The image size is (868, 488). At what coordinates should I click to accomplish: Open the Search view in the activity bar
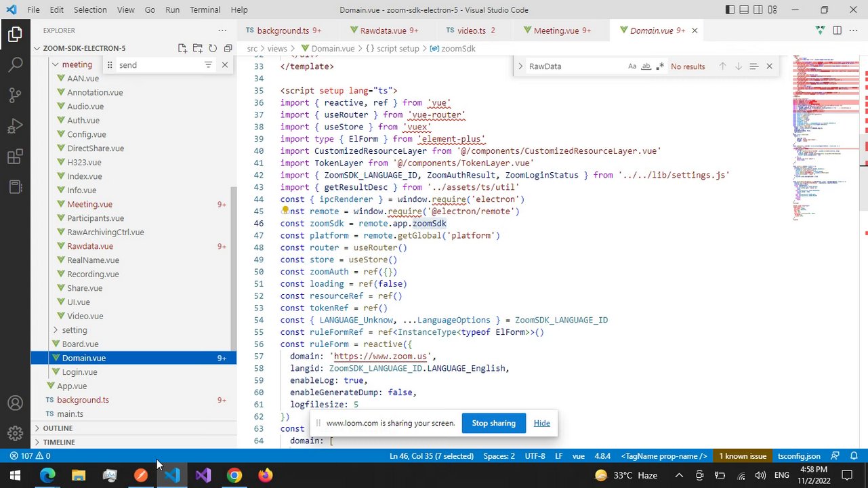tap(15, 65)
